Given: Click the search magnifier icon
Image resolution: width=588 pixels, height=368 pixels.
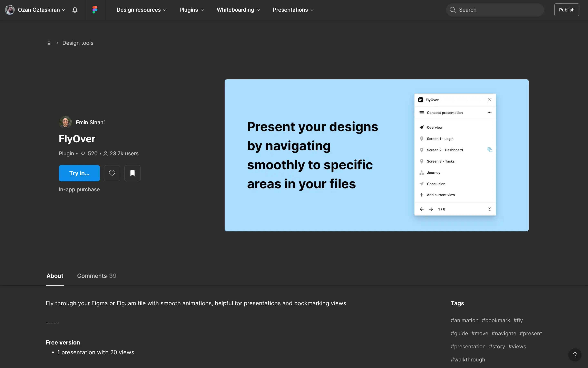Looking at the screenshot, I should (x=452, y=10).
